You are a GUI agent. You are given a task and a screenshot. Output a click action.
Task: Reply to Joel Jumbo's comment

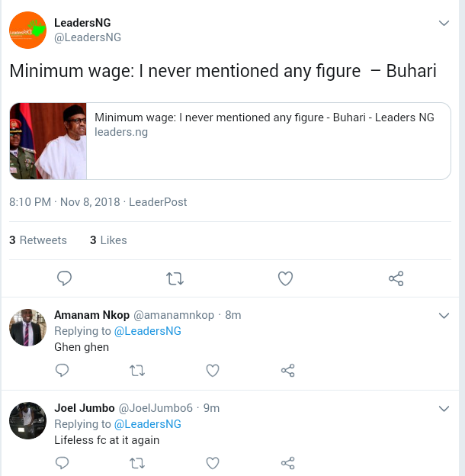tap(63, 463)
